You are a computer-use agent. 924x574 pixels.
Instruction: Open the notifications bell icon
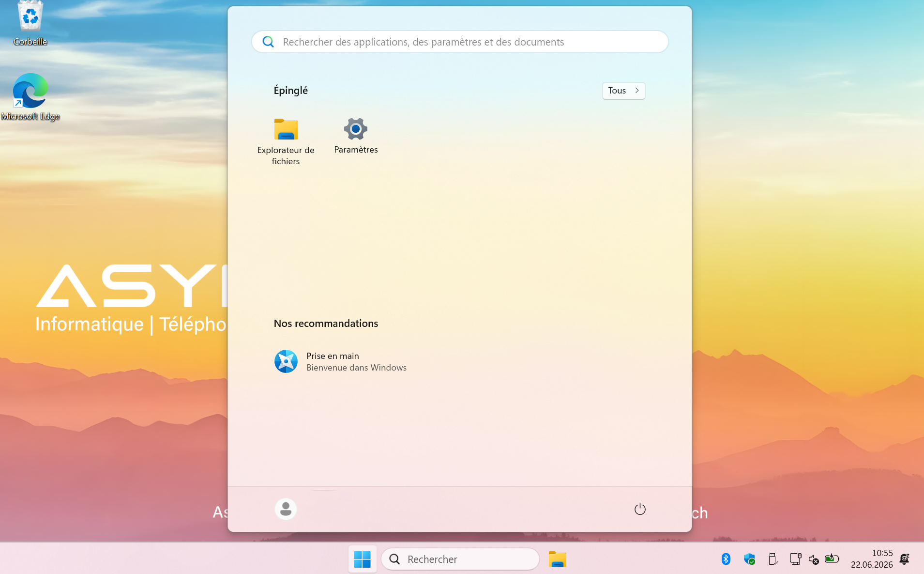pyautogui.click(x=904, y=559)
